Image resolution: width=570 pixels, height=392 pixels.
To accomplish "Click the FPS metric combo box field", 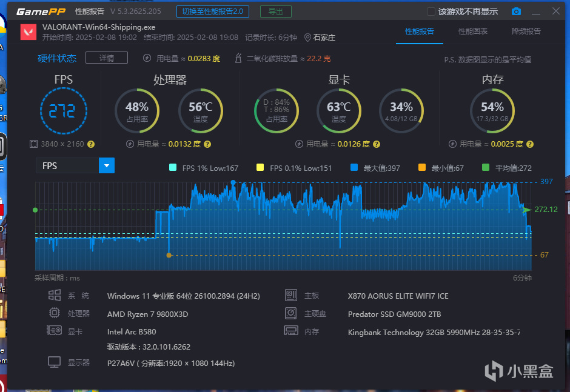I will point(75,165).
